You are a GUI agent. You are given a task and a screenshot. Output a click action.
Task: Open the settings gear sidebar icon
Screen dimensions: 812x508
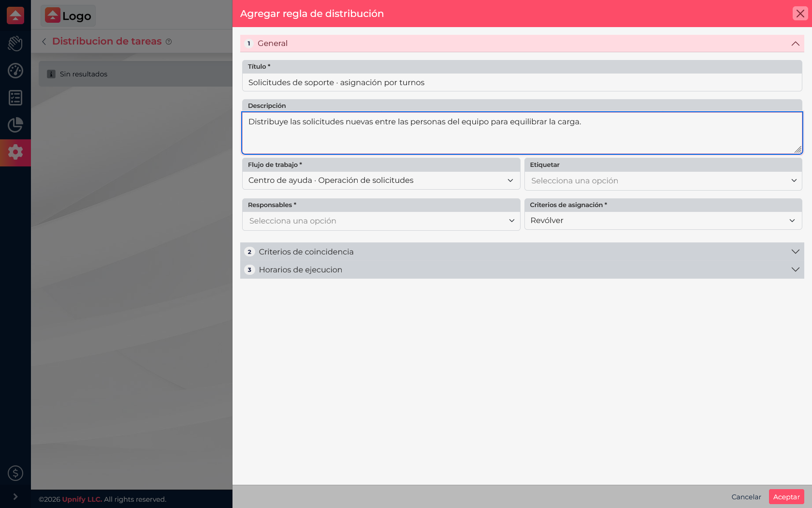(15, 152)
